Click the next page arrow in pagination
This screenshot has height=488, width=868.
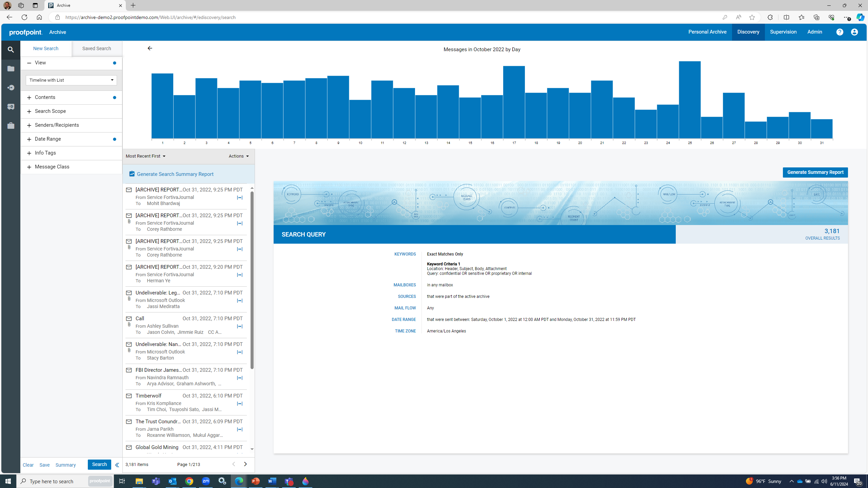tap(245, 464)
